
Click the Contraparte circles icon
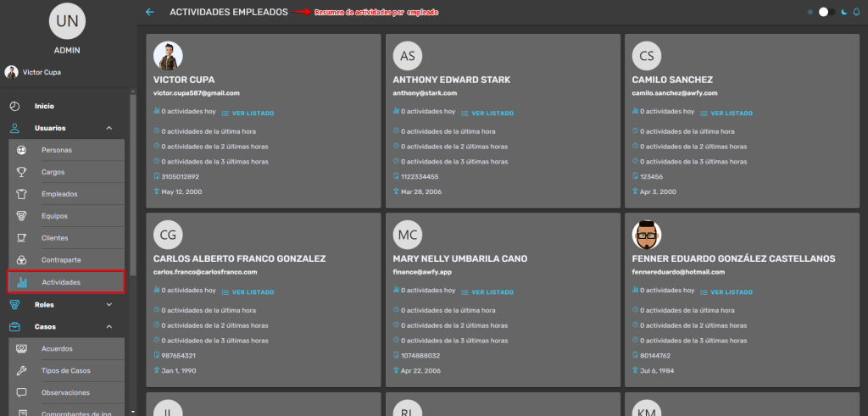(21, 260)
